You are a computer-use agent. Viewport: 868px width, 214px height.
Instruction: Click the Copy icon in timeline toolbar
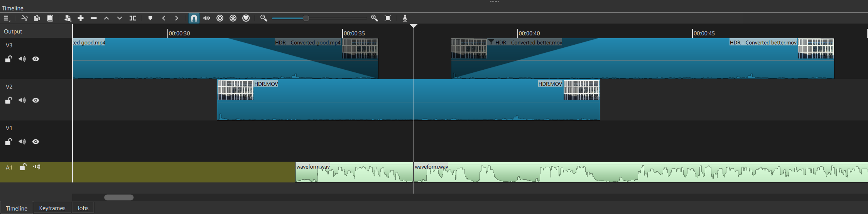(37, 18)
